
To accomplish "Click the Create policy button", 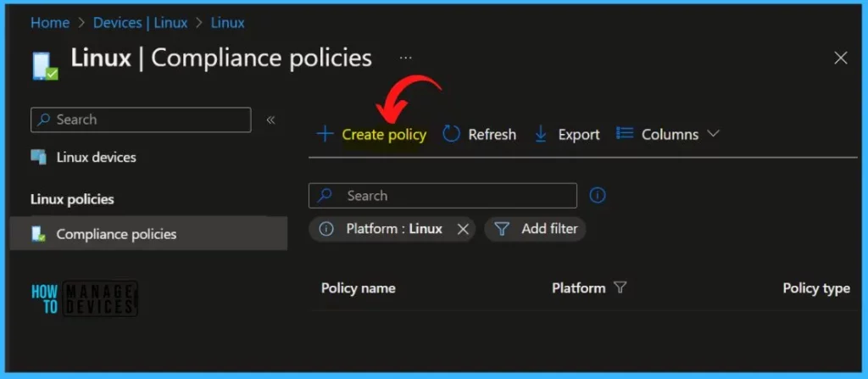I will (371, 135).
